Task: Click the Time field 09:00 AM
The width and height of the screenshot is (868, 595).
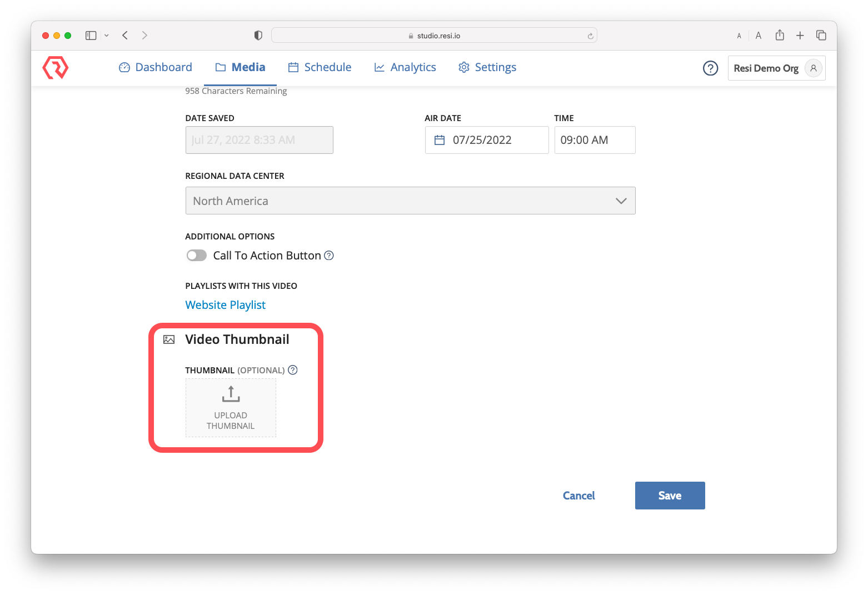Action: tap(595, 140)
